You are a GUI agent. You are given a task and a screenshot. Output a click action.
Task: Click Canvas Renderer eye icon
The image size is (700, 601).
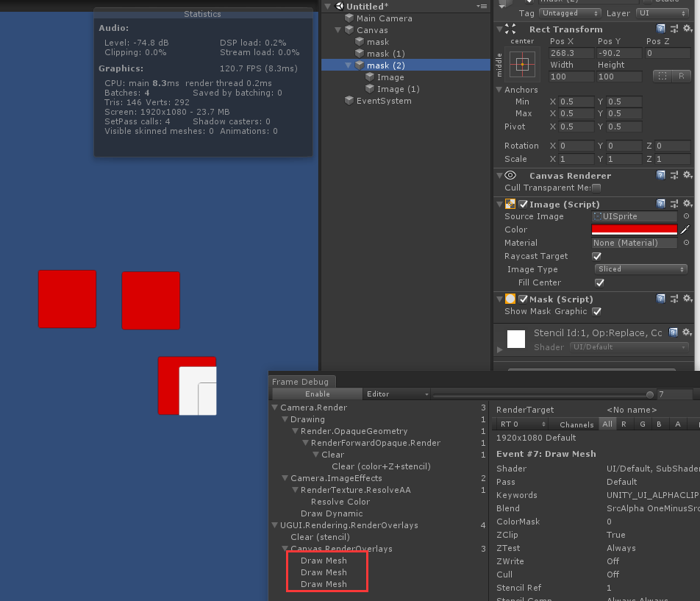click(x=510, y=176)
